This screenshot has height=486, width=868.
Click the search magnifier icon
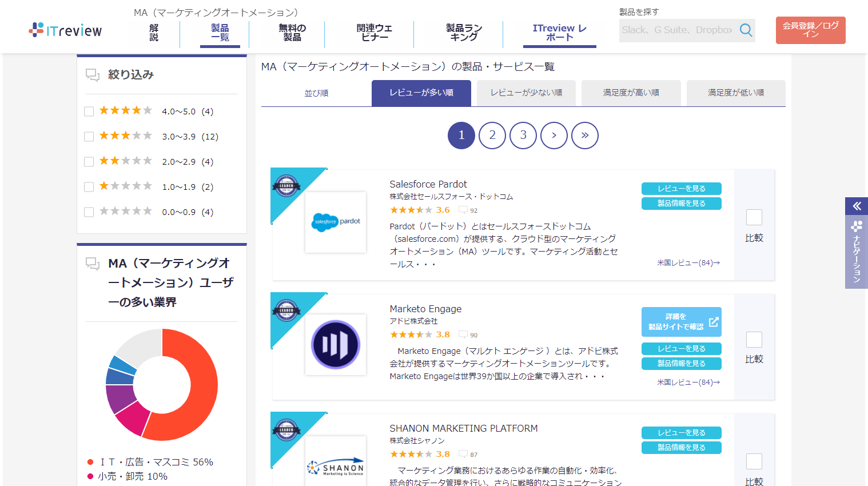tap(746, 30)
